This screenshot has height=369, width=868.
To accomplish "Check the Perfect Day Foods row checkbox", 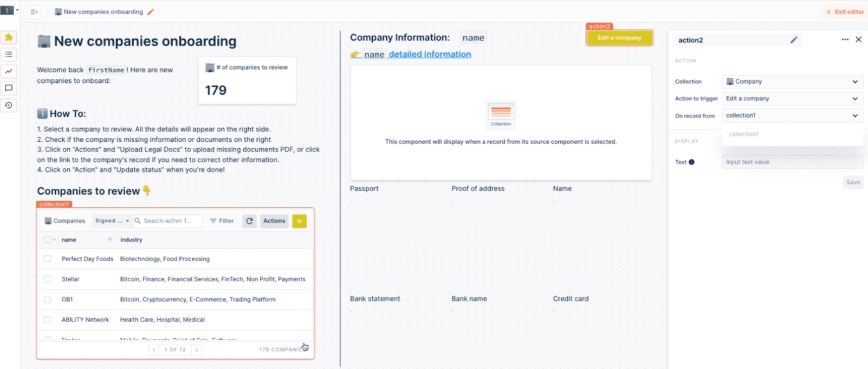I will 48,259.
